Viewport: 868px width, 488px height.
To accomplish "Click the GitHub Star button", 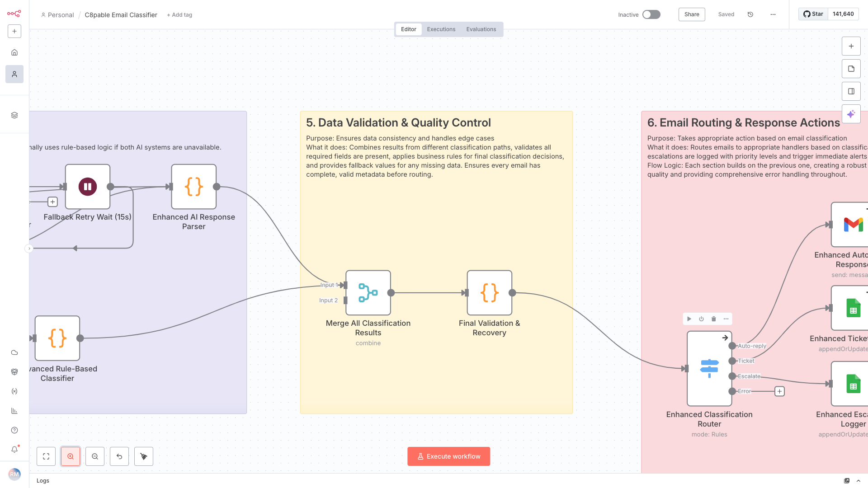I will (813, 14).
